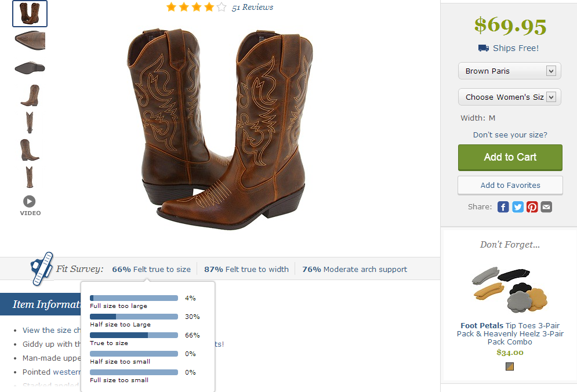Share the boots on Facebook
Screen dimensions: 577x392
503,206
